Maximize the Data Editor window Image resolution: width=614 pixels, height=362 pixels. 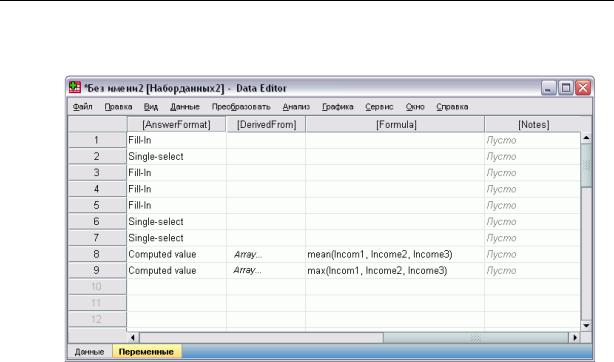(566, 88)
